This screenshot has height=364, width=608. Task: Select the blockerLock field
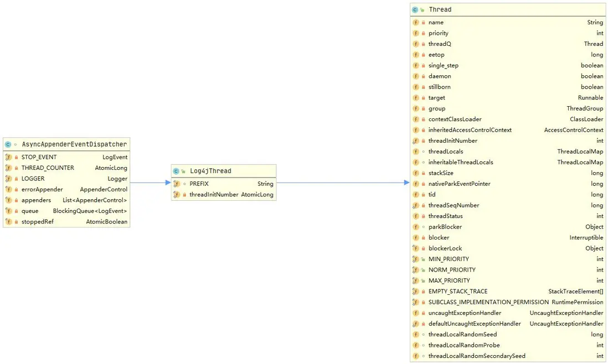point(508,248)
